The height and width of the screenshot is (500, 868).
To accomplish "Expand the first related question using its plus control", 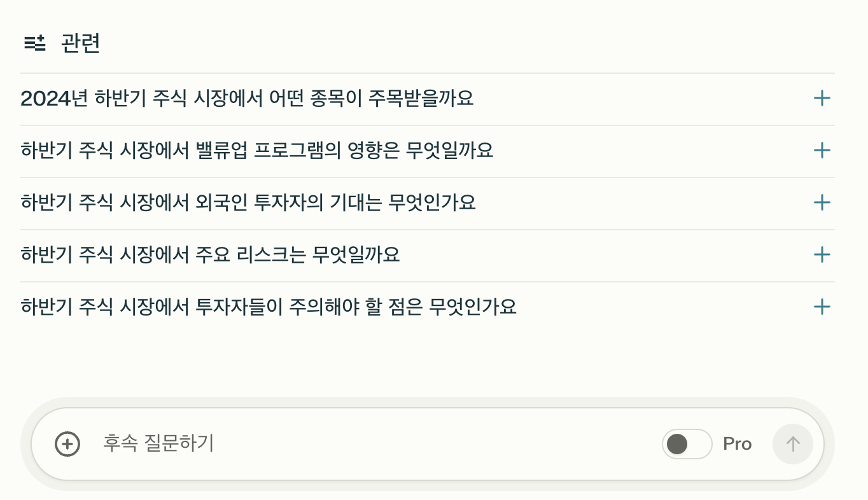I will [822, 99].
